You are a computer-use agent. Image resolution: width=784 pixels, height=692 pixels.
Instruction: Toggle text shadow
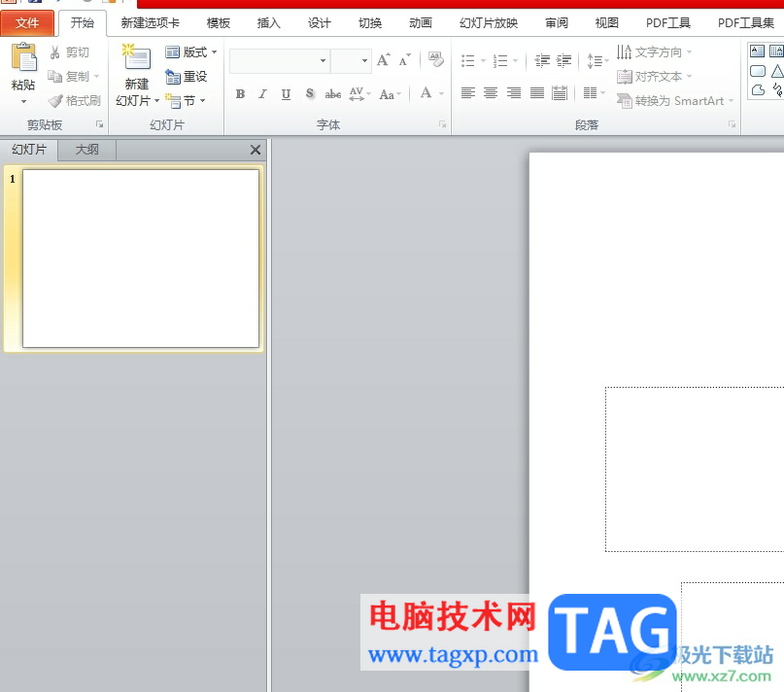(310, 93)
